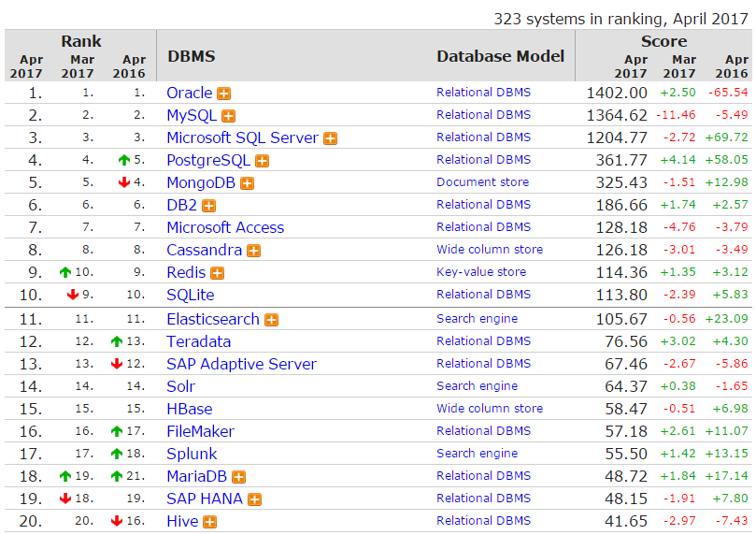Click Relational DBMS in SQLite row
756x535 pixels.
point(483,295)
